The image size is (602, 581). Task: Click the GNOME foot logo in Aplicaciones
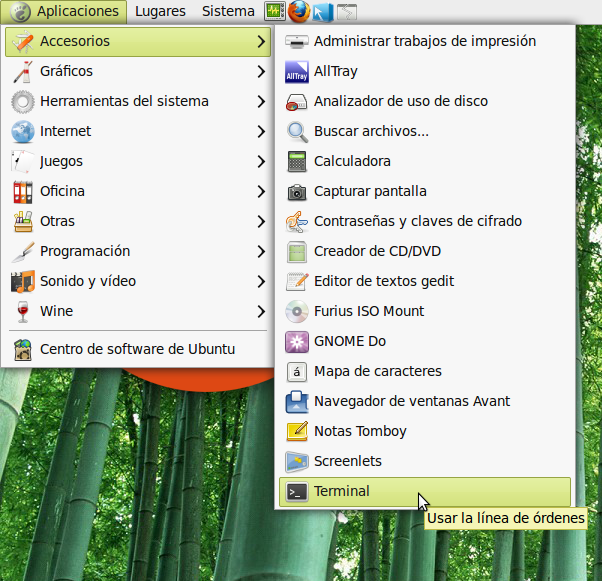pos(20,12)
